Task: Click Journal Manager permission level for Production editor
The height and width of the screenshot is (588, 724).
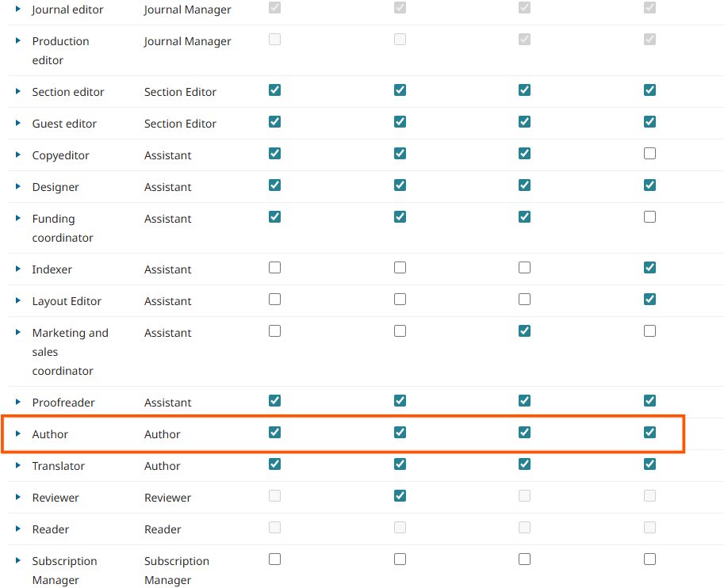Action: tap(187, 41)
